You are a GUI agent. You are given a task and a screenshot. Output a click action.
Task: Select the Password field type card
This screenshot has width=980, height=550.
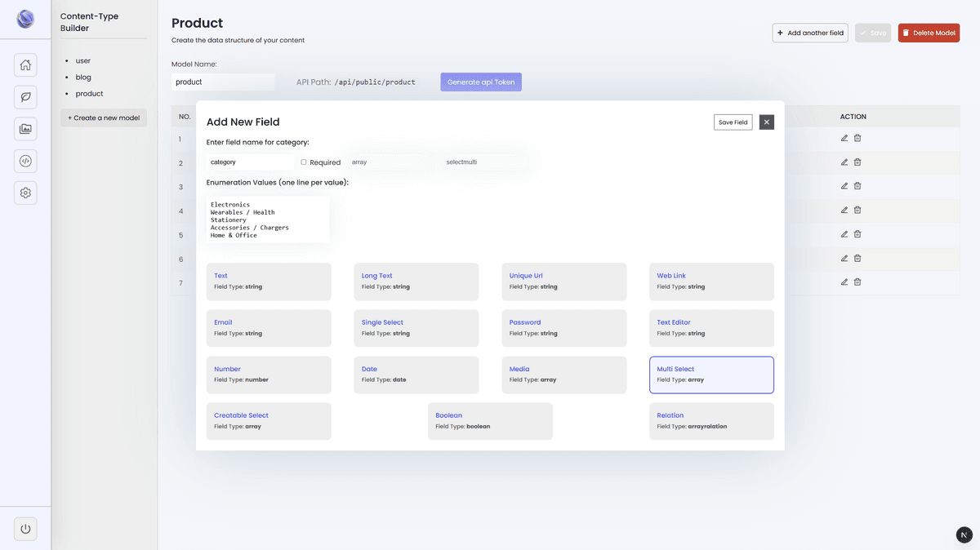point(564,328)
